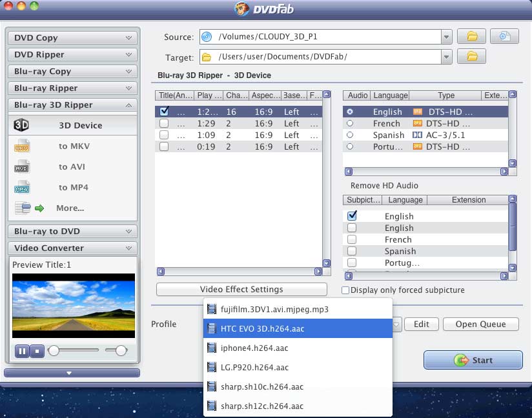Click the DTS-HD icon for French audio
Screen dimensions: 532x418
(417, 123)
